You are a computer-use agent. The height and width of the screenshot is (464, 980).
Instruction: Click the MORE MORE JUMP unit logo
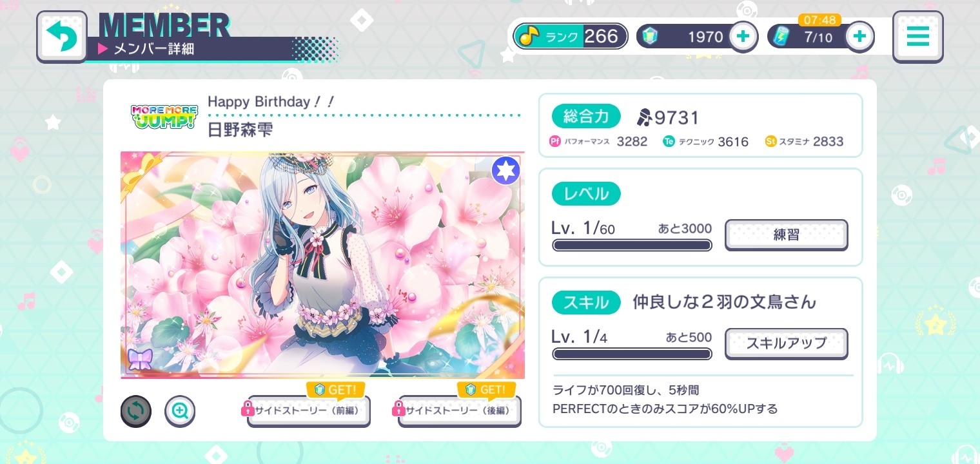tap(164, 117)
